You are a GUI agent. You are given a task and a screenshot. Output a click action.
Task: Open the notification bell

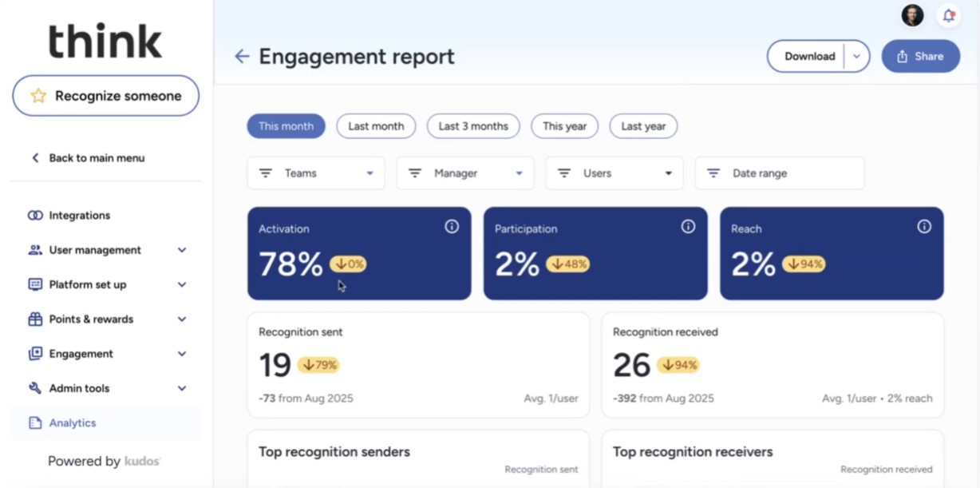click(x=948, y=15)
